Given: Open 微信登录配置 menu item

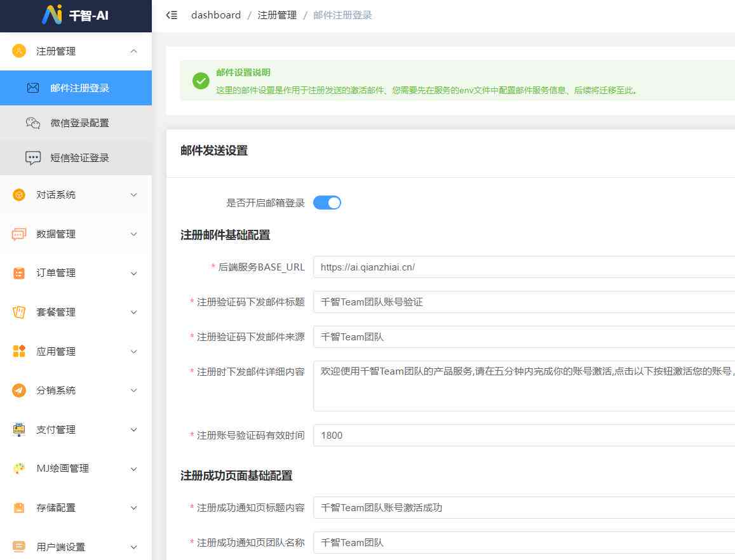Looking at the screenshot, I should [76, 123].
